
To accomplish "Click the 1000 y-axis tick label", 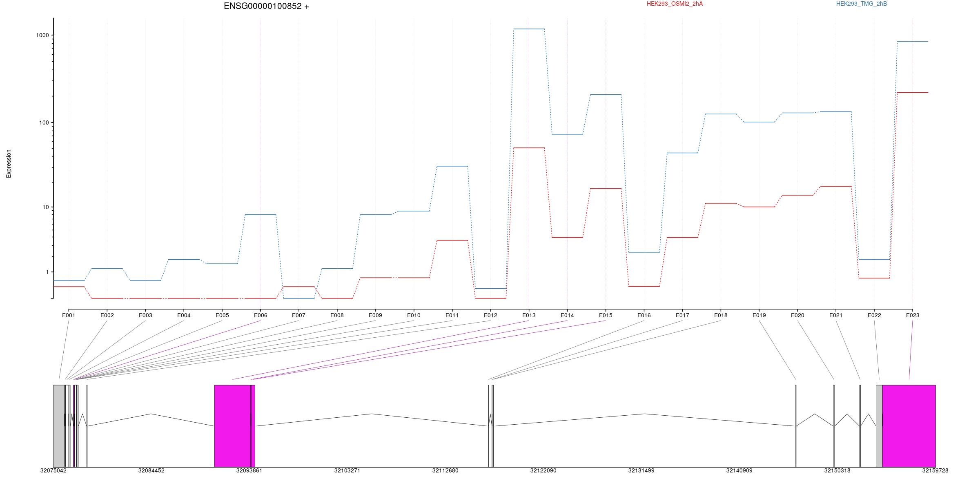I will (42, 35).
